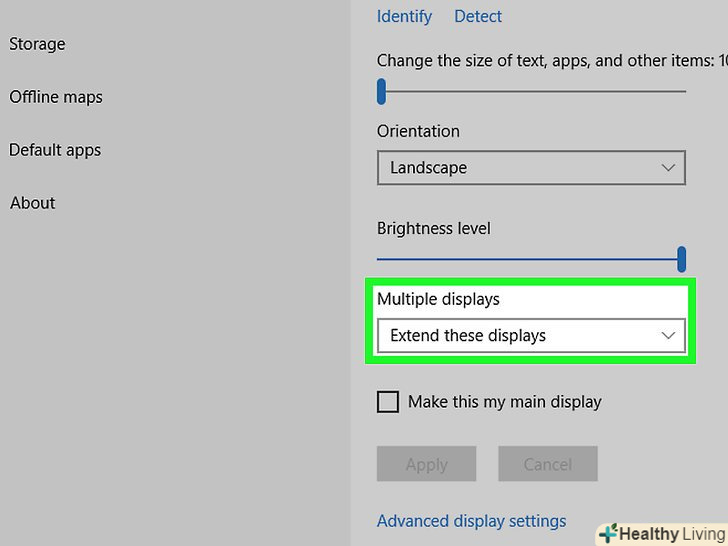Open the Orientation Landscape dropdown
Screen dimensions: 728x546
pyautogui.click(x=530, y=168)
